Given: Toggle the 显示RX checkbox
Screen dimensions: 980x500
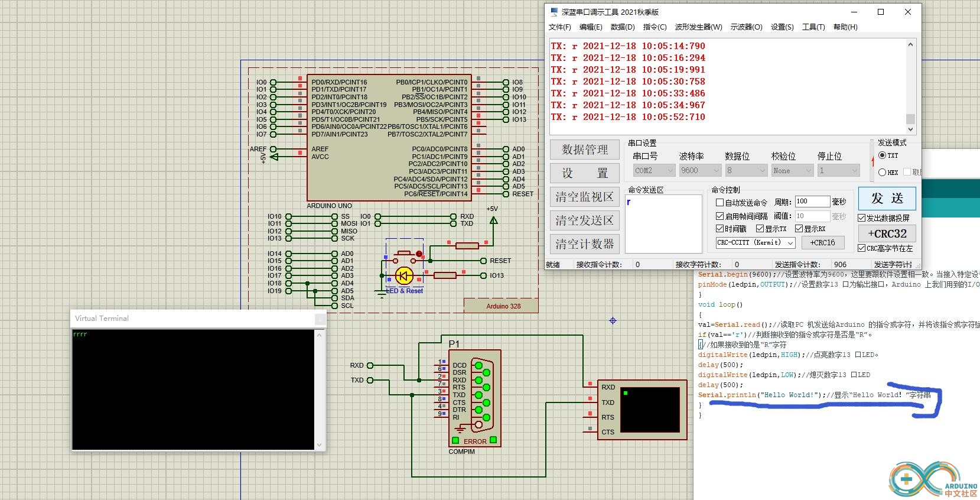Looking at the screenshot, I should click(799, 229).
